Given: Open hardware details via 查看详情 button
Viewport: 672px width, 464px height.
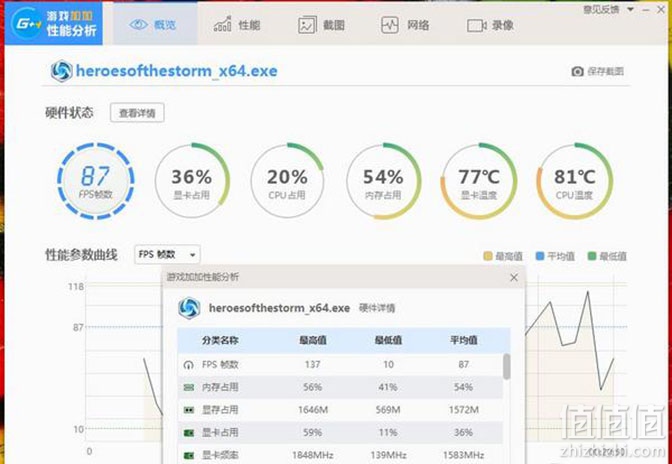Looking at the screenshot, I should click(137, 113).
